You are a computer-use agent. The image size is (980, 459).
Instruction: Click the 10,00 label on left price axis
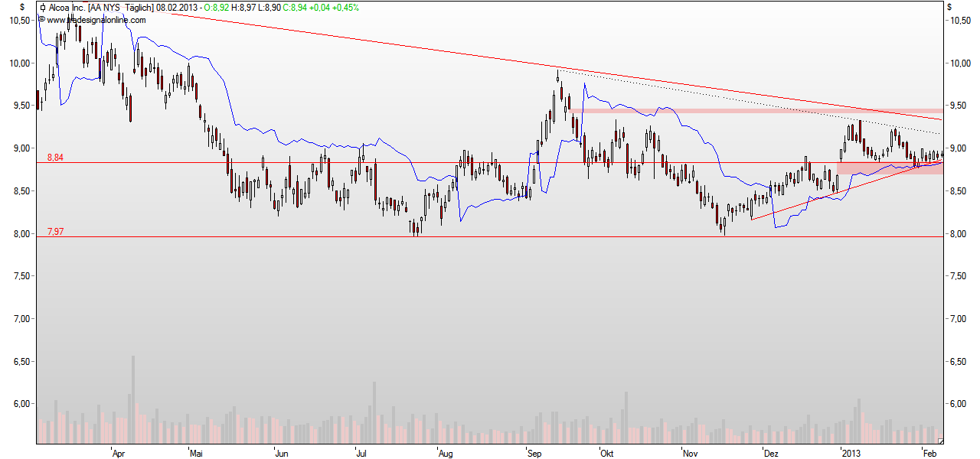(x=18, y=63)
